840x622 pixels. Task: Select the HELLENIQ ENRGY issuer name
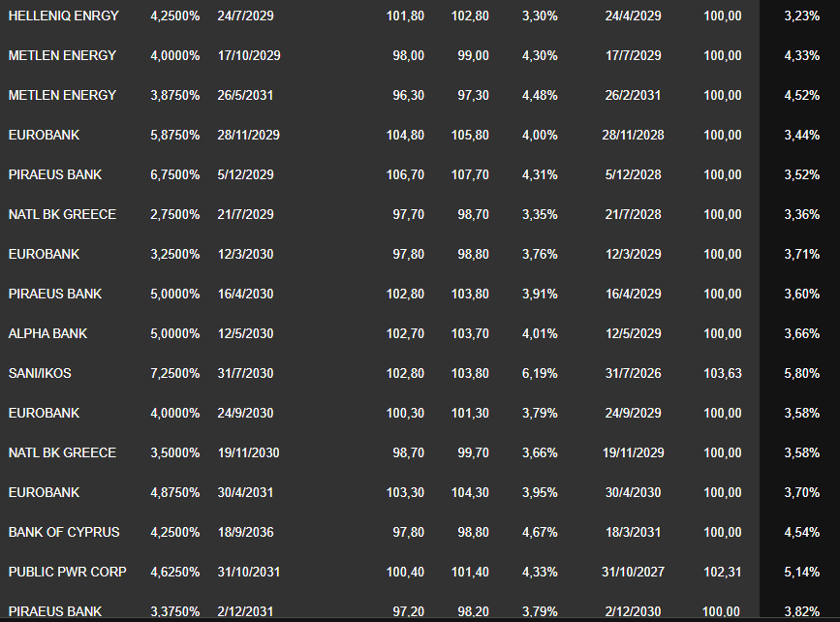click(x=63, y=16)
